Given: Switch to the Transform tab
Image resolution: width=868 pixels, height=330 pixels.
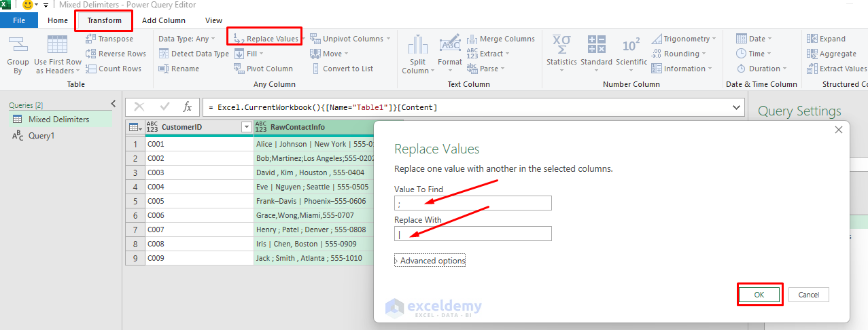Looking at the screenshot, I should [104, 20].
